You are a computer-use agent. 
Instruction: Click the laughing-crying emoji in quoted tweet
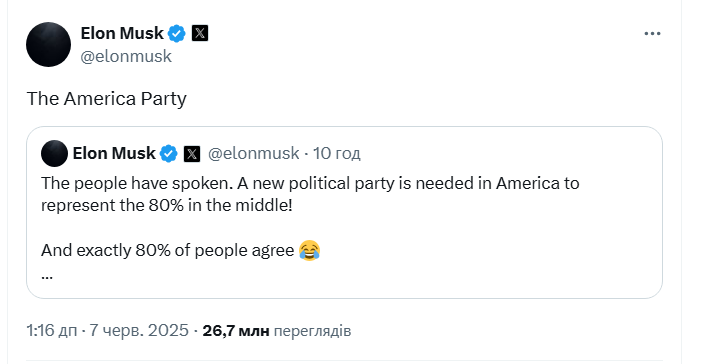(309, 250)
